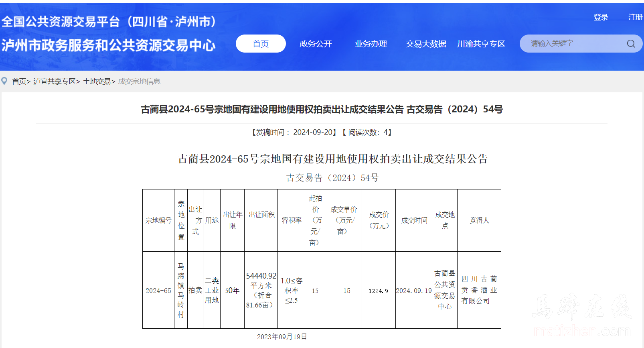Click the 50年 term cell
Viewport: 644px width, 348px height.
[x=233, y=291]
